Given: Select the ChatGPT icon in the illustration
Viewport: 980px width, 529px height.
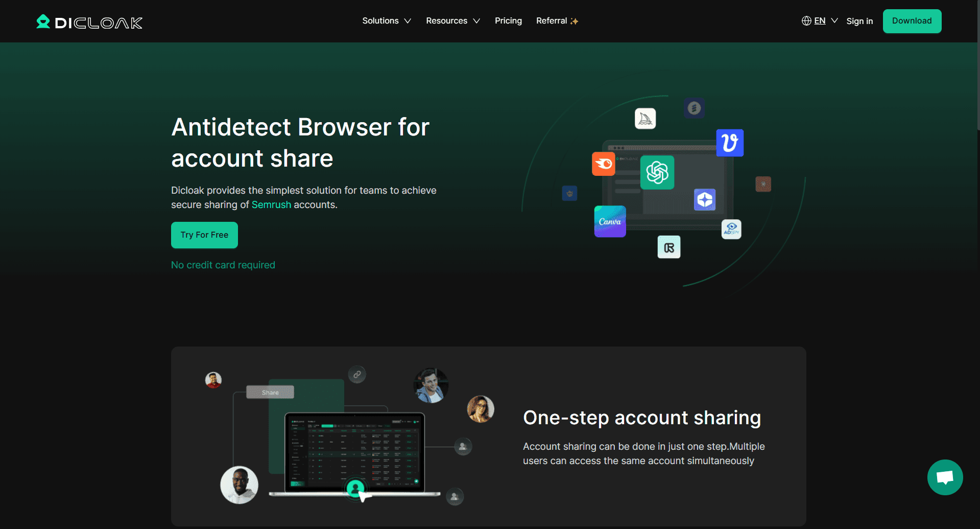Looking at the screenshot, I should pos(657,172).
